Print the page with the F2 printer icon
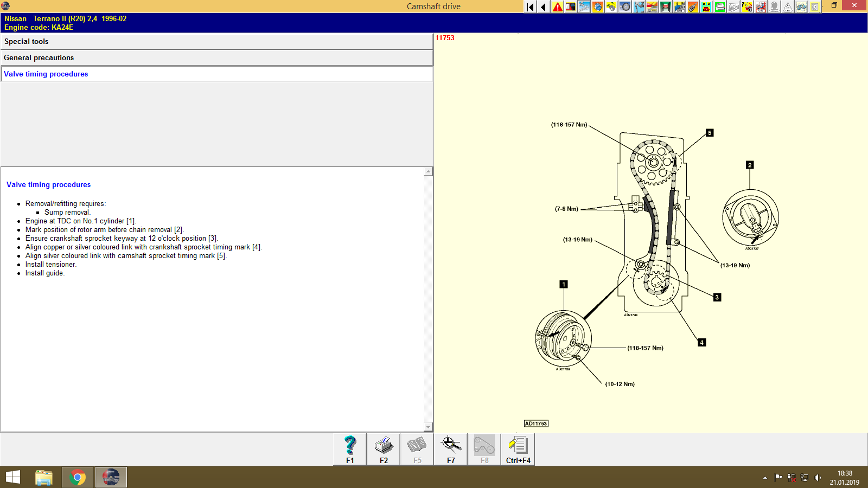 click(x=383, y=446)
